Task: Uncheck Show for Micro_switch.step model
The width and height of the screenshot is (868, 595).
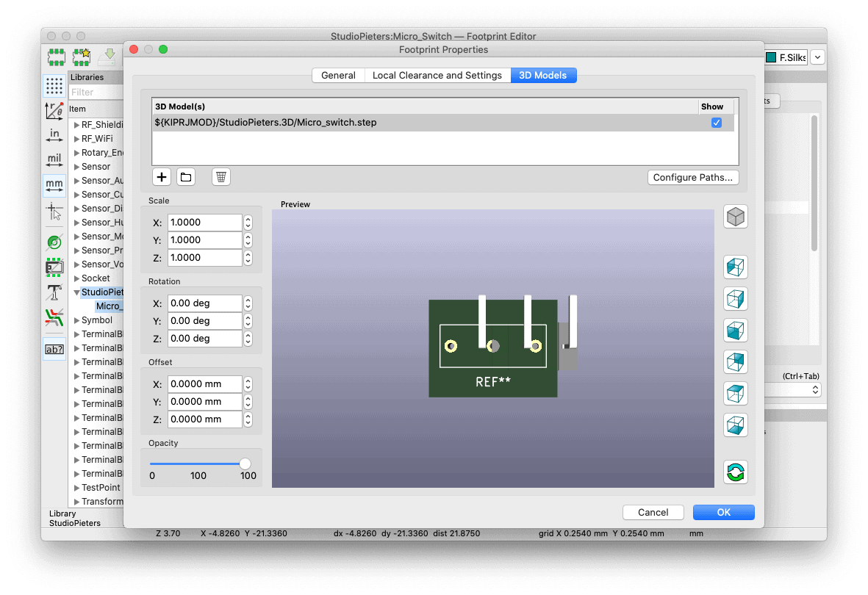Action: coord(717,123)
